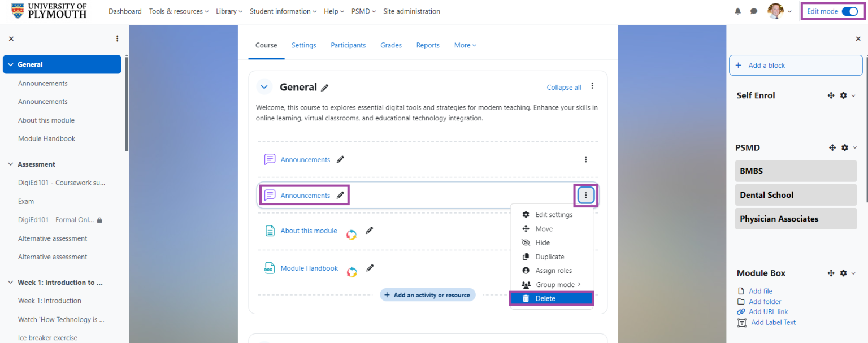Screen dimensions: 868x343
Task: Expand the Tools & resources dropdown
Action: [x=179, y=11]
